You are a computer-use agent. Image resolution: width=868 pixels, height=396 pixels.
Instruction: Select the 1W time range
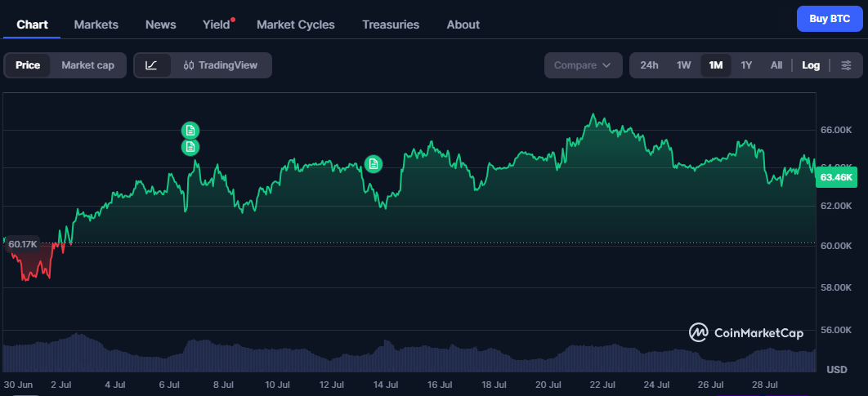tap(683, 65)
